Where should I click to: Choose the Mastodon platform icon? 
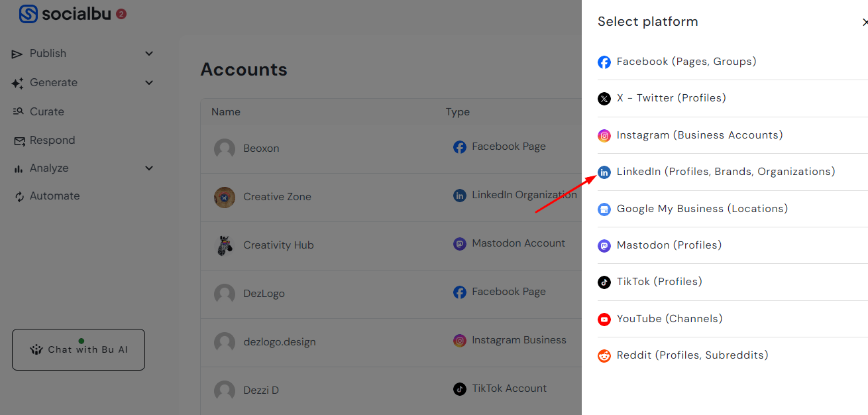pyautogui.click(x=604, y=246)
